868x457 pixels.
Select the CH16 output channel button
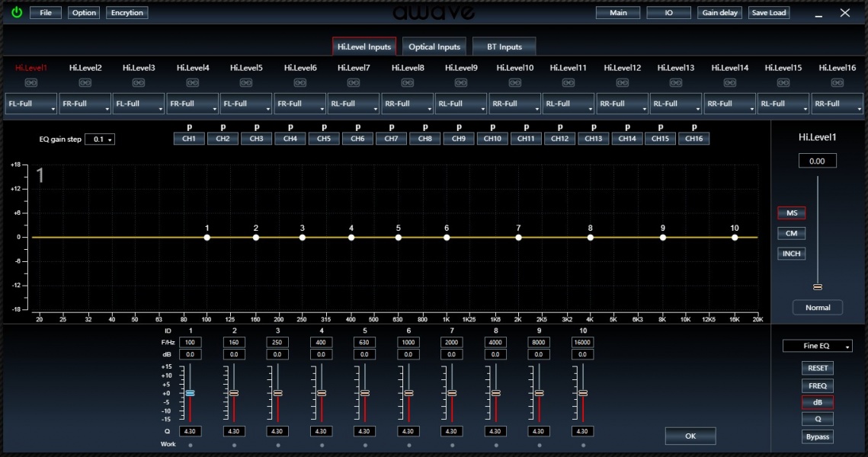point(693,139)
